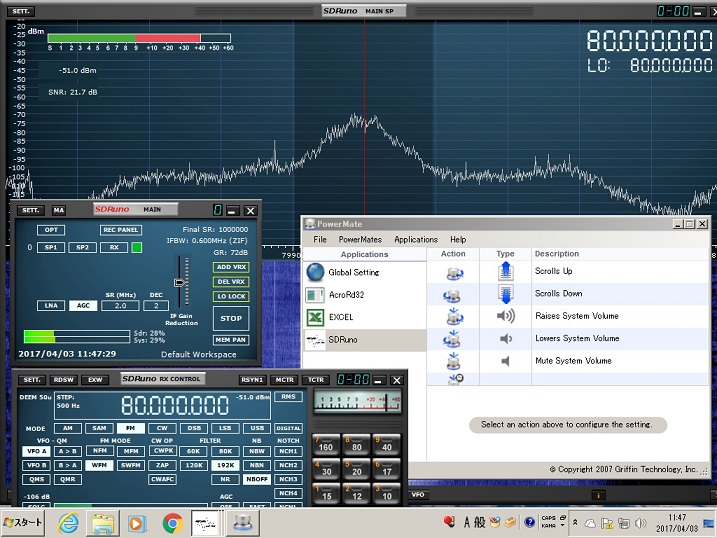The height and width of the screenshot is (538, 717).
Task: Open the Applications menu in PowerMate
Action: click(416, 240)
